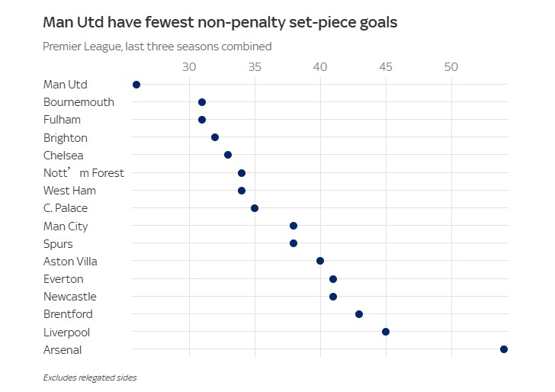Click the Everton row label

coord(63,279)
